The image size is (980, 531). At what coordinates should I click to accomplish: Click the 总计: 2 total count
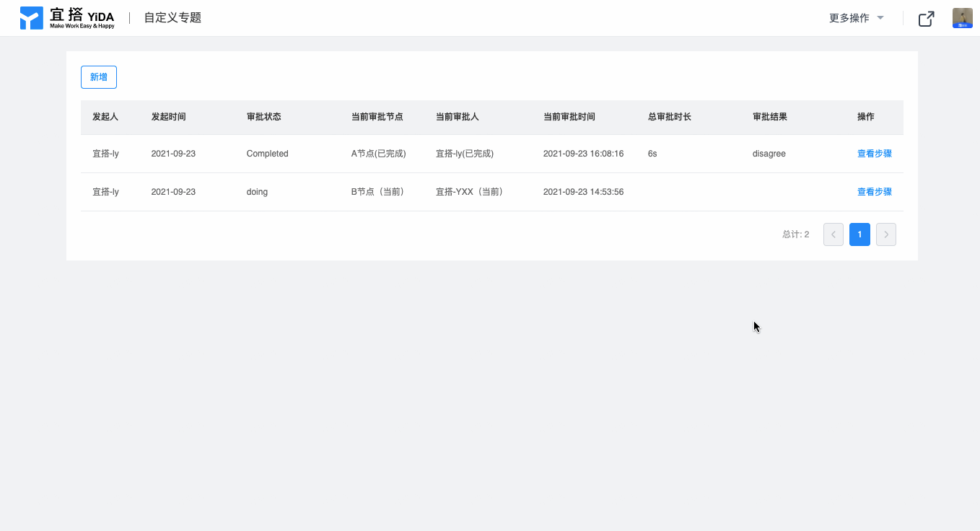click(x=795, y=234)
